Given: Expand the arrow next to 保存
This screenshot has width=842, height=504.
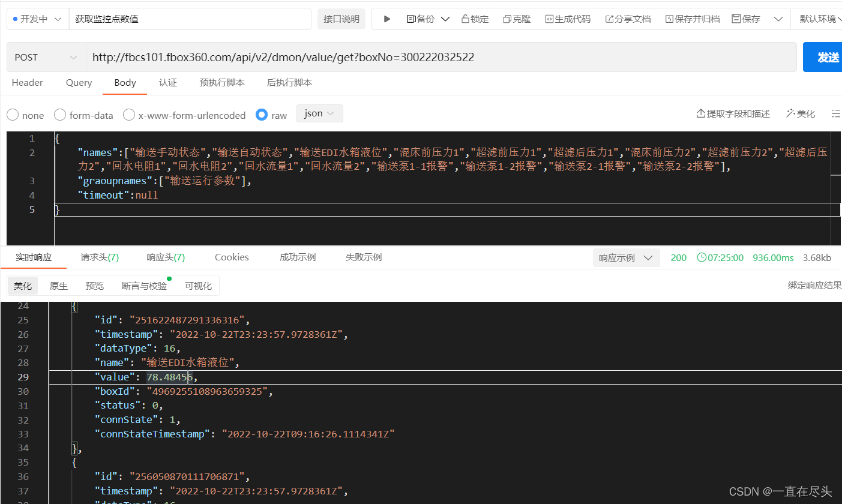Looking at the screenshot, I should 778,19.
